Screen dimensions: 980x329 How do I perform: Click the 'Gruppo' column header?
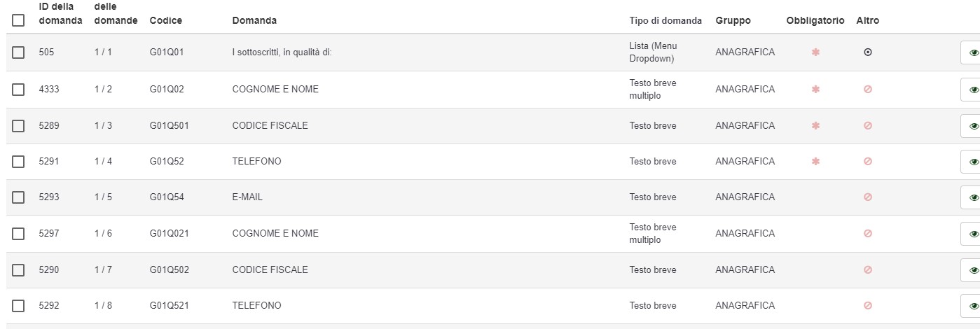tap(733, 21)
